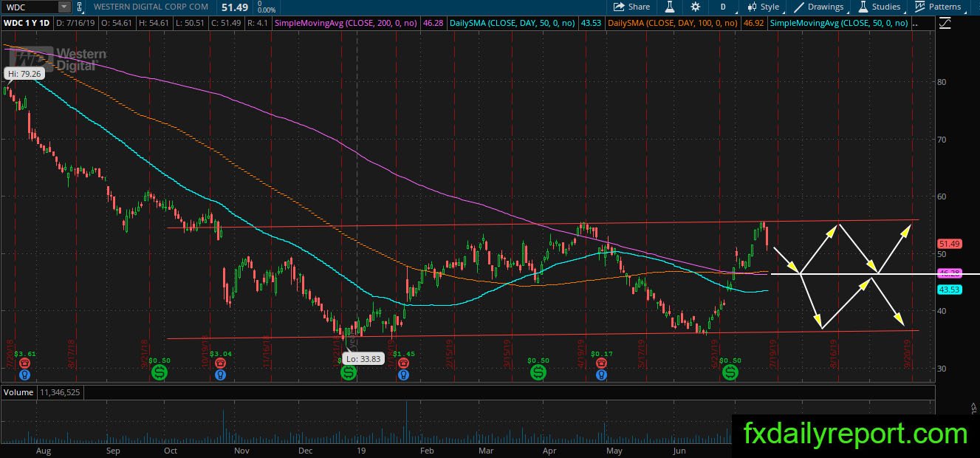This screenshot has height=458, width=980.
Task: Open the D timeframe selector
Action: [722, 7]
